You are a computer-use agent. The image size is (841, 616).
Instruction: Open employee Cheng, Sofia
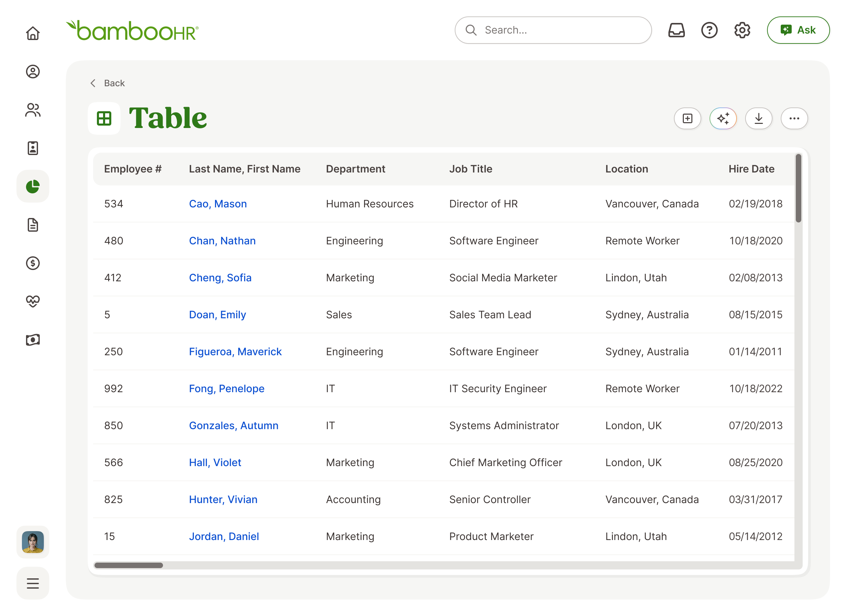[x=220, y=278]
